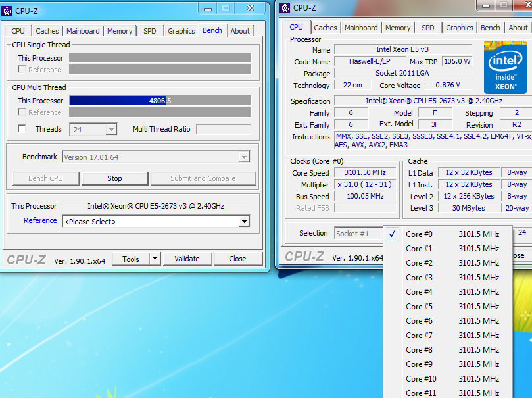Select Core #10 in the clocks menu
Viewport: 532px width, 398px height.
448,379
